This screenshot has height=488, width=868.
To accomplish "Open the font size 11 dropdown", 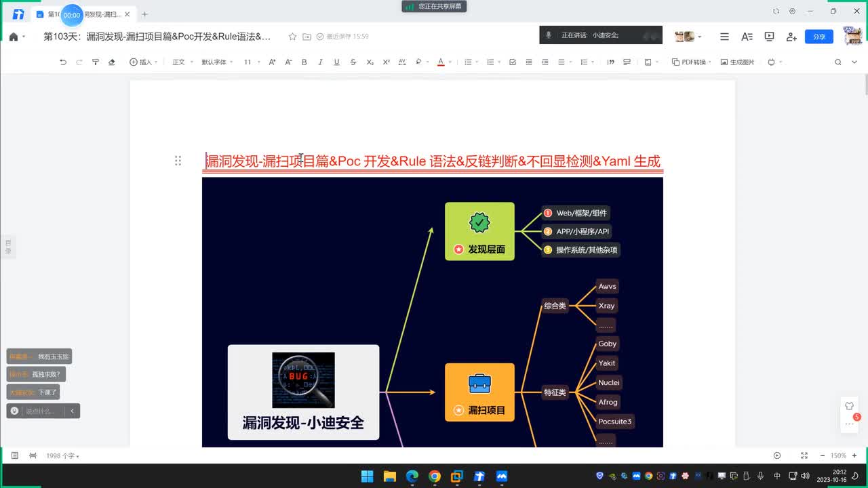I will pos(252,62).
